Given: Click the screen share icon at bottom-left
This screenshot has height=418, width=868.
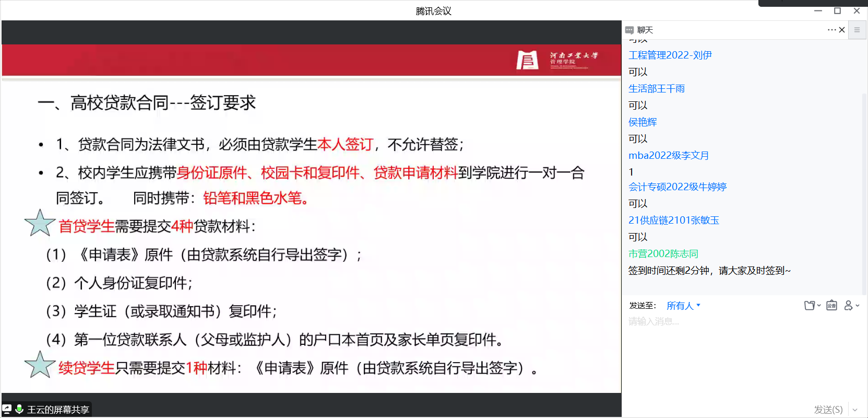Looking at the screenshot, I should pyautogui.click(x=7, y=409).
